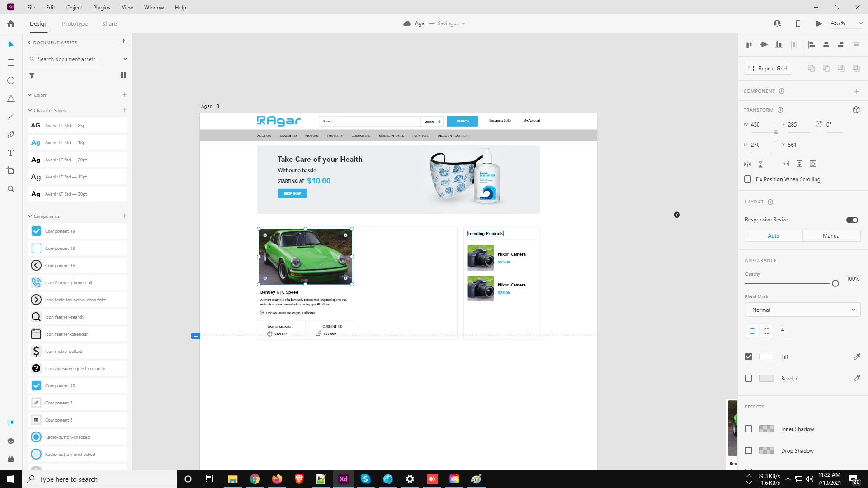Select Manual layout option
868x488 pixels.
(x=831, y=236)
